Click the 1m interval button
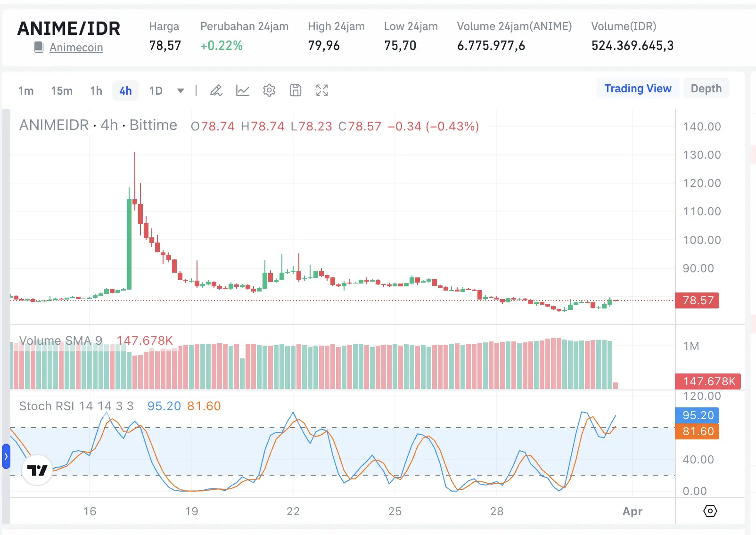 [x=26, y=90]
